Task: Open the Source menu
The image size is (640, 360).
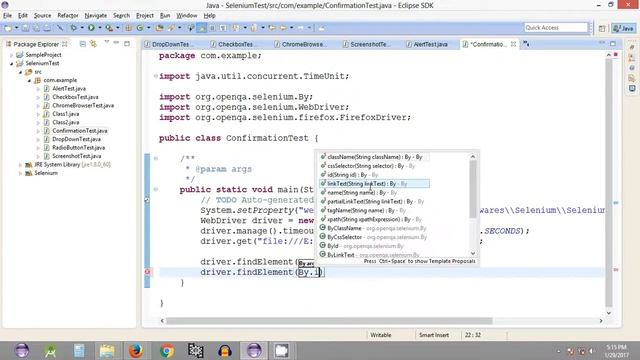Action: 42,16
